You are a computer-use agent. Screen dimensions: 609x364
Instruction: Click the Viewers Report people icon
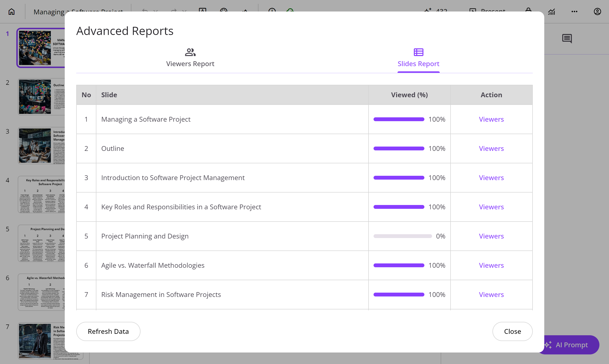190,52
